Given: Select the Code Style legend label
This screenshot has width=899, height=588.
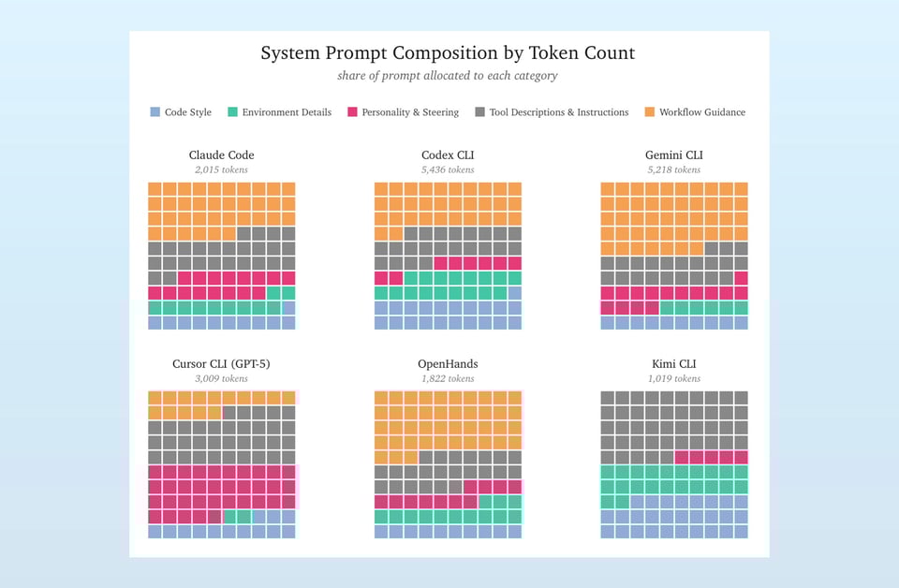Looking at the screenshot, I should (x=188, y=112).
